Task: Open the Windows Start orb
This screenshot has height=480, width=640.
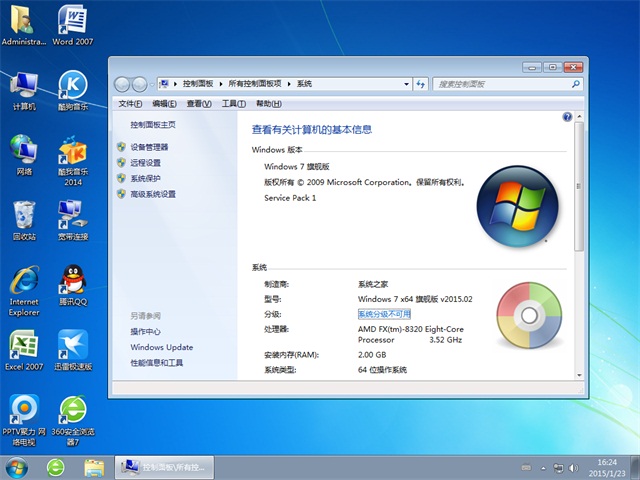Action: pos(17,468)
